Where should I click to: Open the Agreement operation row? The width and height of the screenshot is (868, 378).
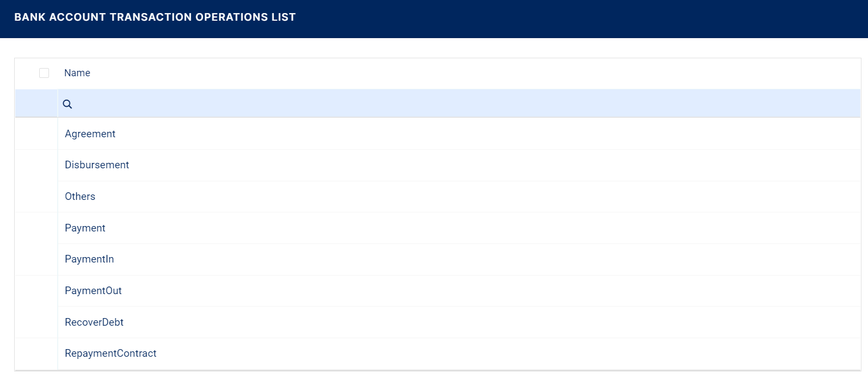pos(90,134)
